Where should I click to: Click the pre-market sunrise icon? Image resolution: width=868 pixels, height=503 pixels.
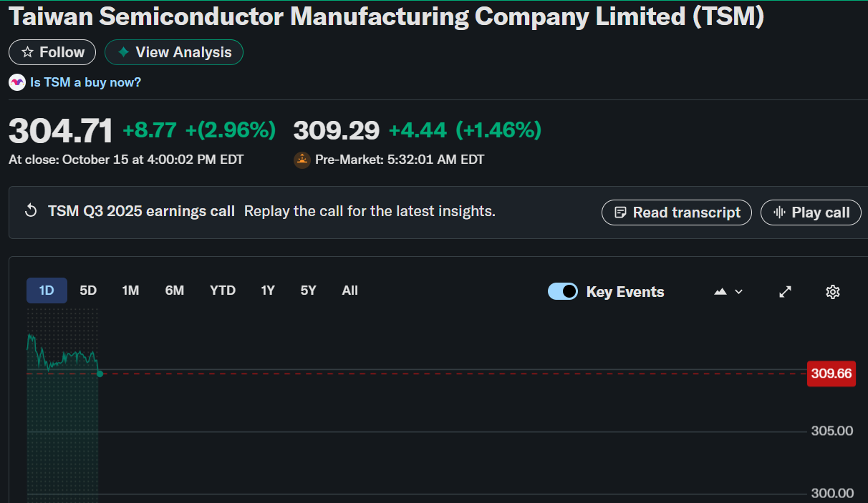tap(302, 160)
